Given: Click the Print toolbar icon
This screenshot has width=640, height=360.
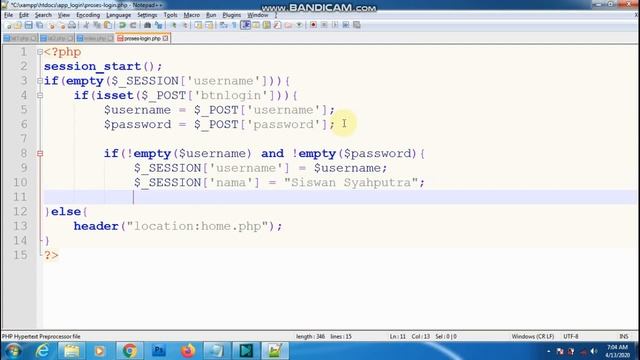Looking at the screenshot, I should tap(72, 25).
